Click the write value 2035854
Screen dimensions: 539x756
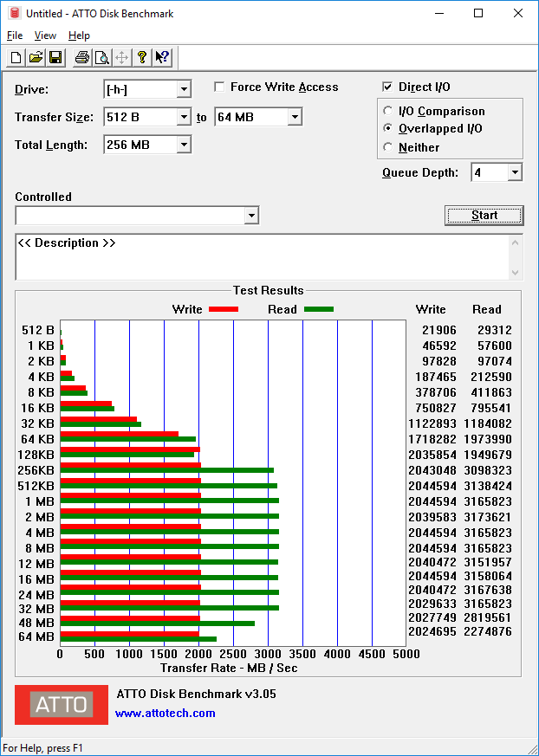pyautogui.click(x=432, y=456)
